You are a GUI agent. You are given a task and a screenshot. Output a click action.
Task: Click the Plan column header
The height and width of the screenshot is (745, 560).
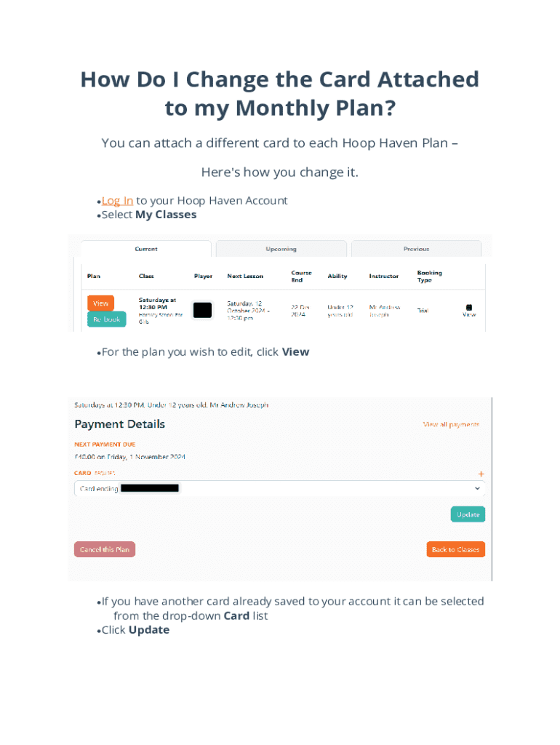[94, 276]
